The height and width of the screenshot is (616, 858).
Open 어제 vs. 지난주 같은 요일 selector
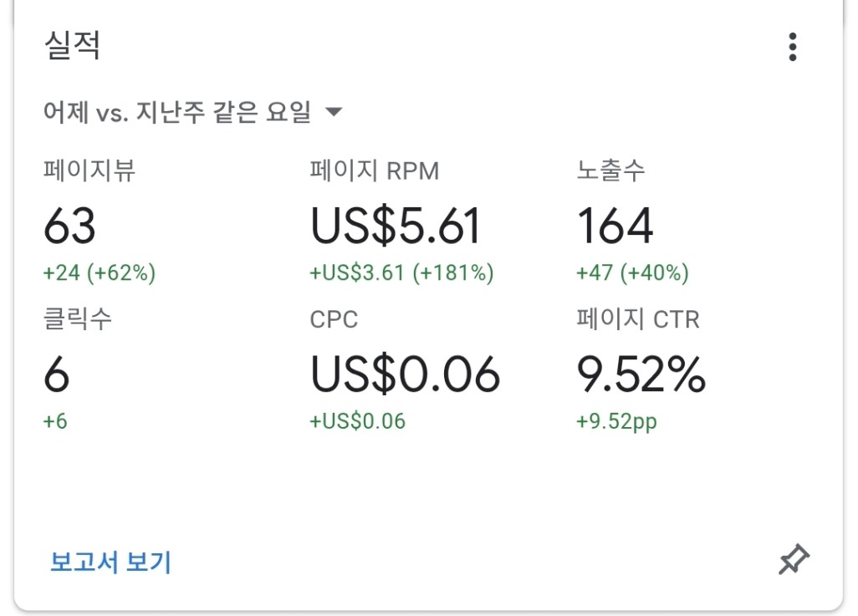(192, 112)
